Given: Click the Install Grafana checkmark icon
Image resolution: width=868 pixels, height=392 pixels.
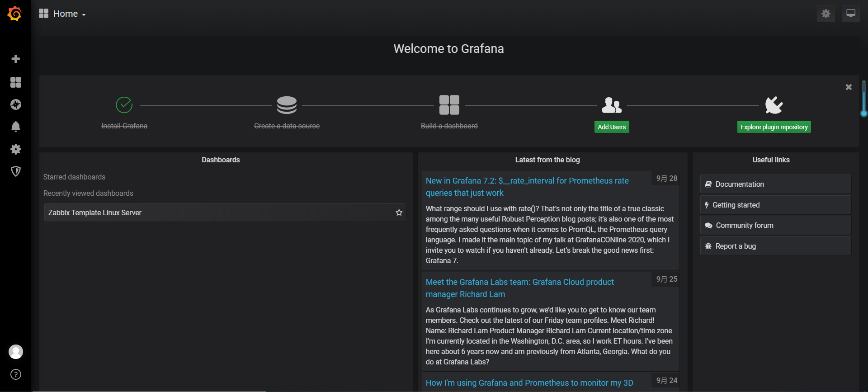Looking at the screenshot, I should click(x=124, y=105).
